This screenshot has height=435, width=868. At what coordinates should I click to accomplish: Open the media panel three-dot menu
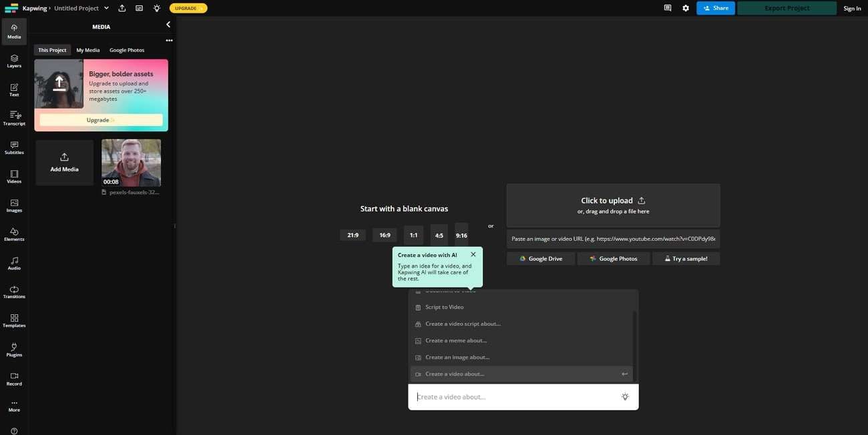(169, 40)
